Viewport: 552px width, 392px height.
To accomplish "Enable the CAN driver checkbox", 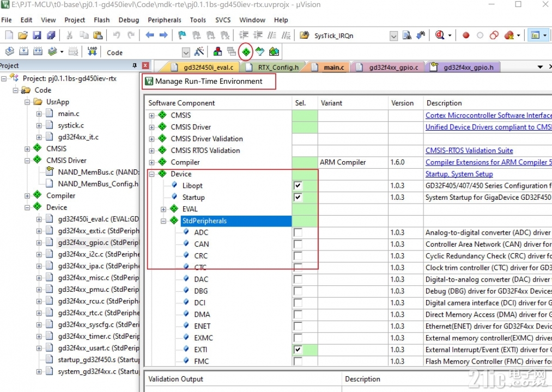I will (298, 244).
